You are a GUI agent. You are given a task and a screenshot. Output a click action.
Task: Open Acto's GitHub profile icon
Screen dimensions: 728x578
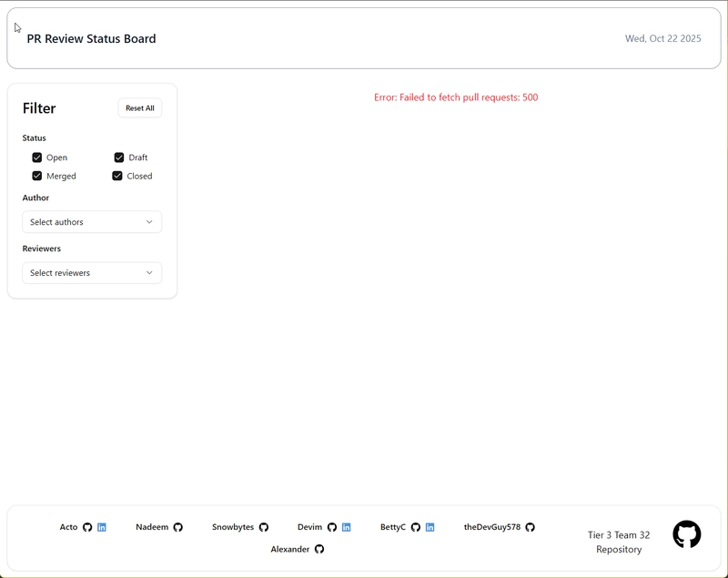tap(87, 527)
